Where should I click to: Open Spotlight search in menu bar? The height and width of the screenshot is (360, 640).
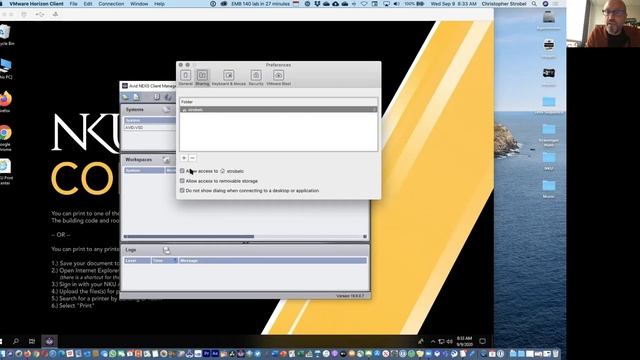coord(534,4)
